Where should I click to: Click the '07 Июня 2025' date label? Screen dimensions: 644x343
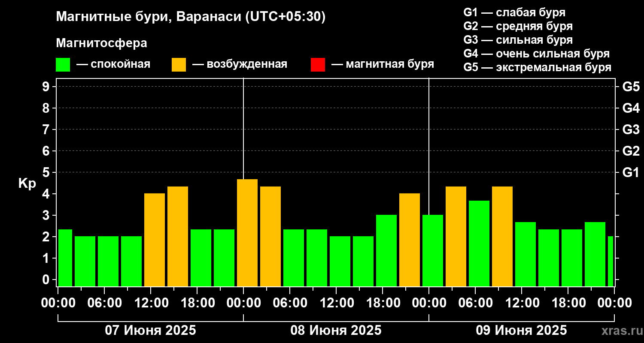[x=150, y=331]
